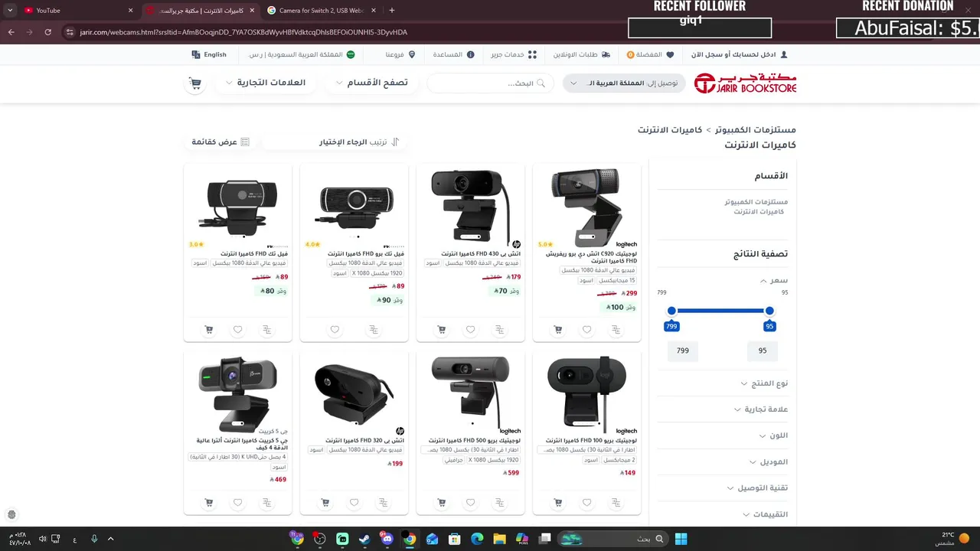This screenshot has height=551, width=980.
Task: Add Logitech Brio 500 webcam to cart
Action: point(441,503)
